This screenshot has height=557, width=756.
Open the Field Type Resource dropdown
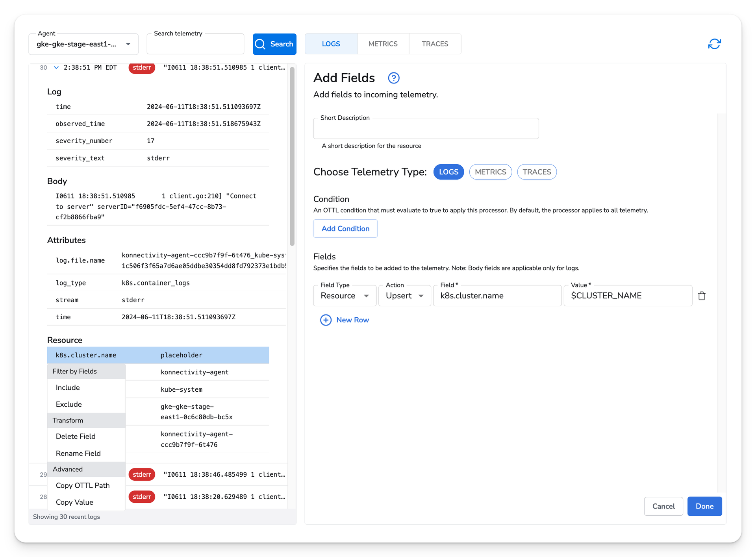(x=346, y=296)
